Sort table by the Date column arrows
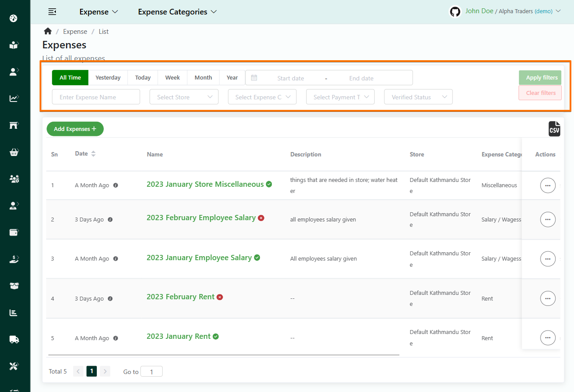574x392 pixels. pos(93,154)
